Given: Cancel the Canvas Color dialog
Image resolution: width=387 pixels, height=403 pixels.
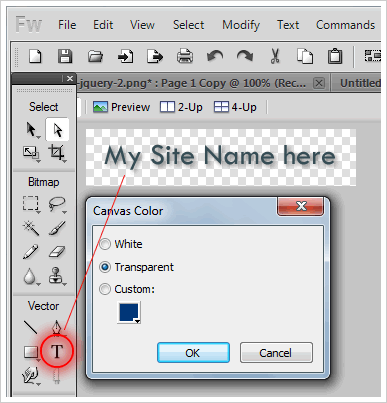Looking at the screenshot, I should click(276, 353).
